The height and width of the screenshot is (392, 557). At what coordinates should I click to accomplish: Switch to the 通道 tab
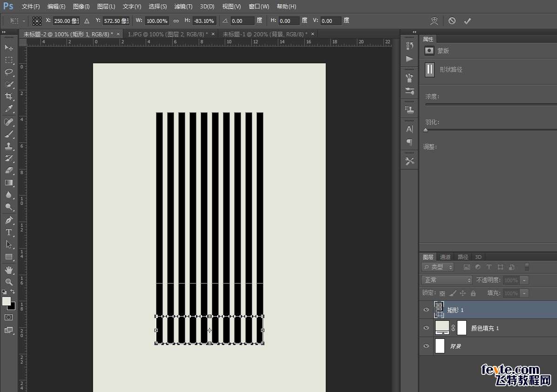[x=445, y=257]
